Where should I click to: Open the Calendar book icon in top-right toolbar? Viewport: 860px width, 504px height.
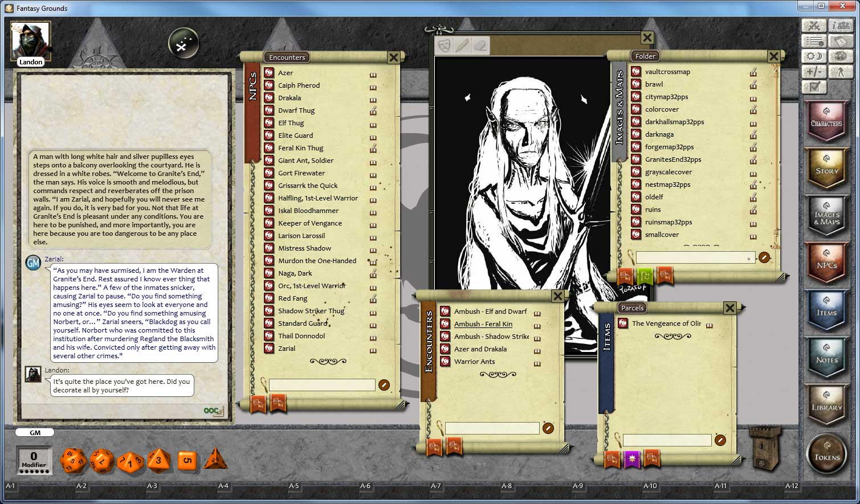click(840, 40)
